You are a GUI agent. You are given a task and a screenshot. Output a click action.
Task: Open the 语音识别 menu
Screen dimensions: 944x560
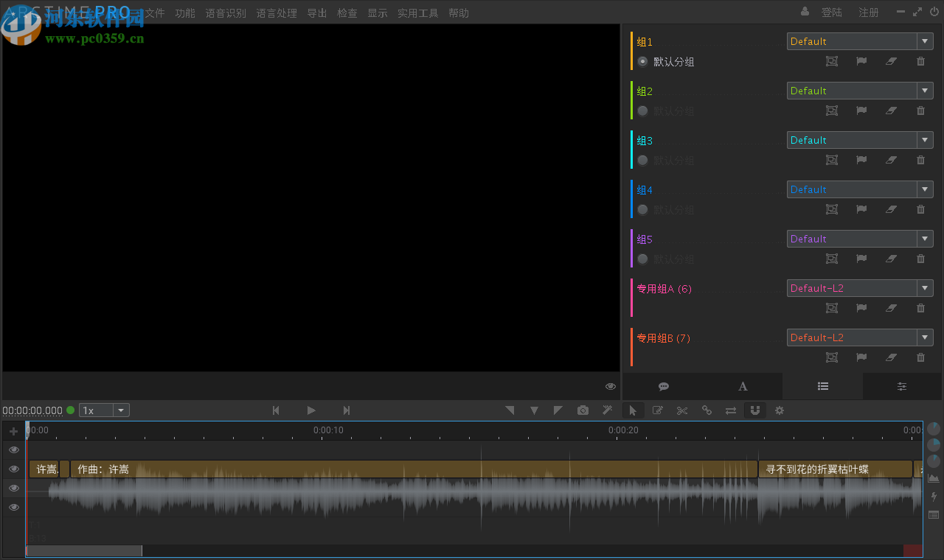(226, 13)
